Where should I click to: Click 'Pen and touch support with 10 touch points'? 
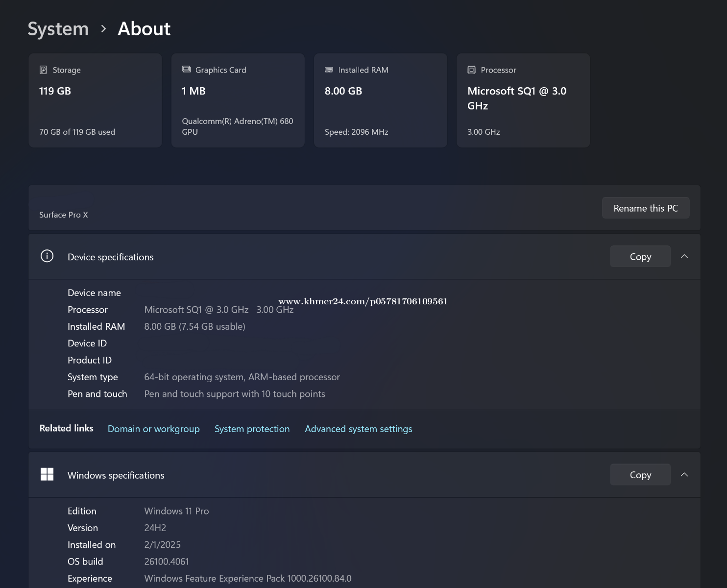pyautogui.click(x=235, y=393)
